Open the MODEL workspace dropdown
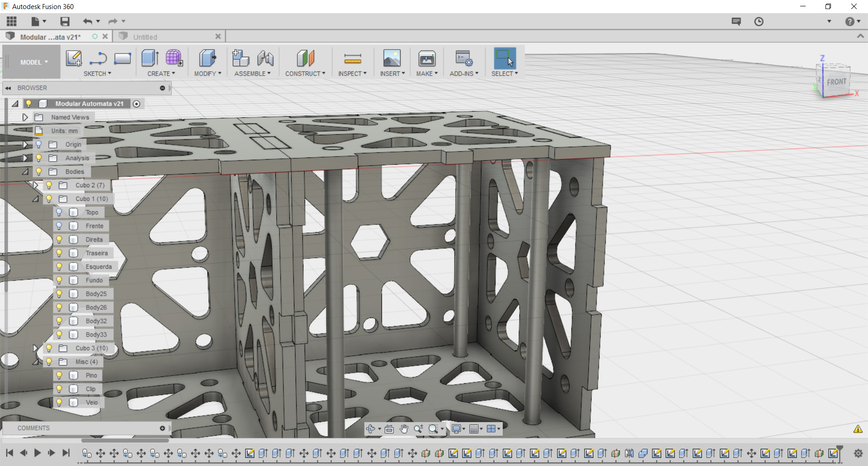The height and width of the screenshot is (466, 868). tap(34, 62)
